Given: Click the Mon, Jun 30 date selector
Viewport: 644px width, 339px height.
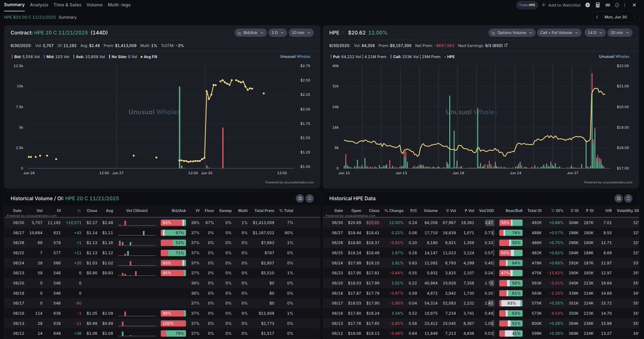Looking at the screenshot, I should 616,17.
